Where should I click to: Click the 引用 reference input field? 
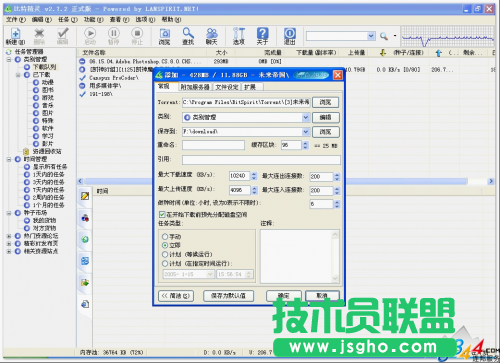(261, 160)
